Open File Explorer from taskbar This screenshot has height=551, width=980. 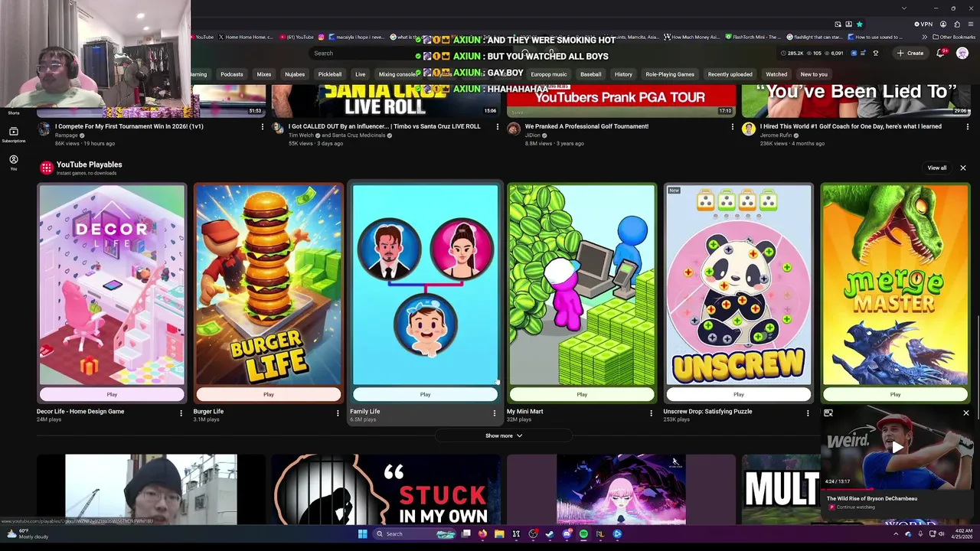click(x=499, y=534)
